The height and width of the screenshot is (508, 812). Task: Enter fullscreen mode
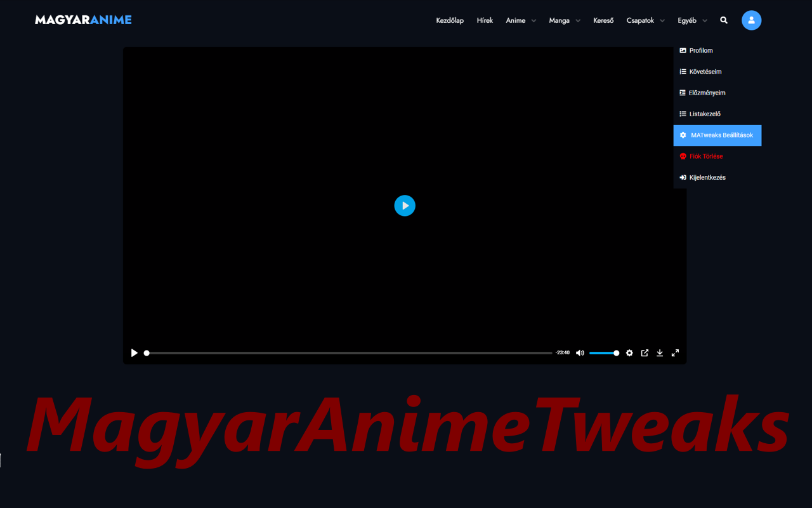(x=675, y=352)
